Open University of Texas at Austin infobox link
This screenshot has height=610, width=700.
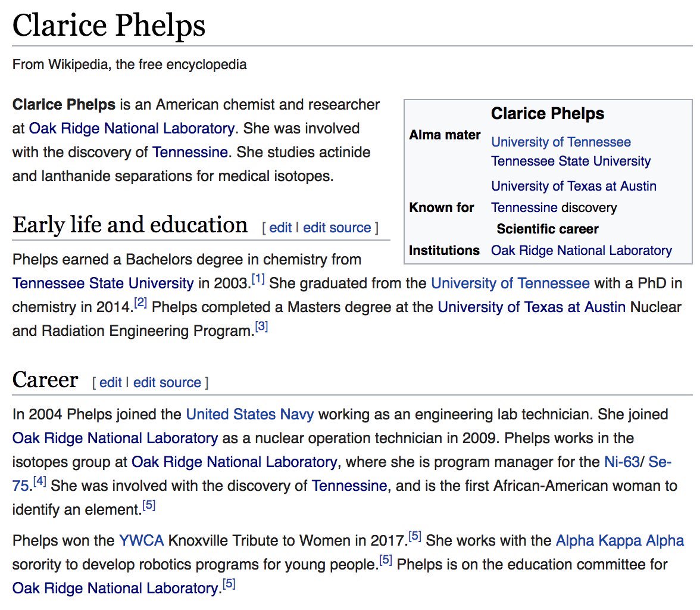point(574,186)
